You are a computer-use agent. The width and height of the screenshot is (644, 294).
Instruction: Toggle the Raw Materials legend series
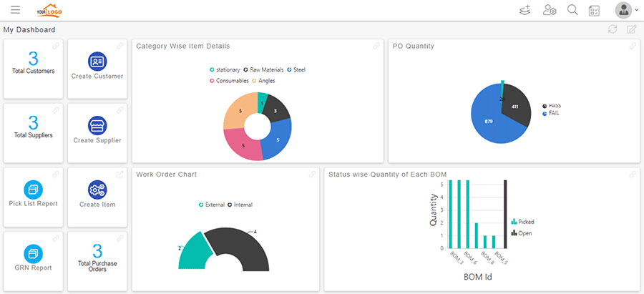[x=263, y=70]
